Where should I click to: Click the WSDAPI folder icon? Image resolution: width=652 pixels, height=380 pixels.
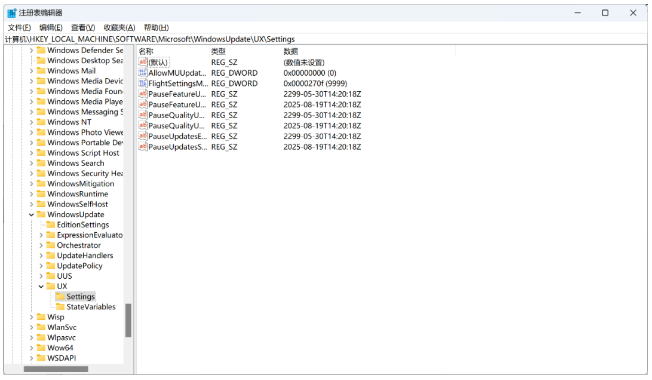click(x=41, y=358)
